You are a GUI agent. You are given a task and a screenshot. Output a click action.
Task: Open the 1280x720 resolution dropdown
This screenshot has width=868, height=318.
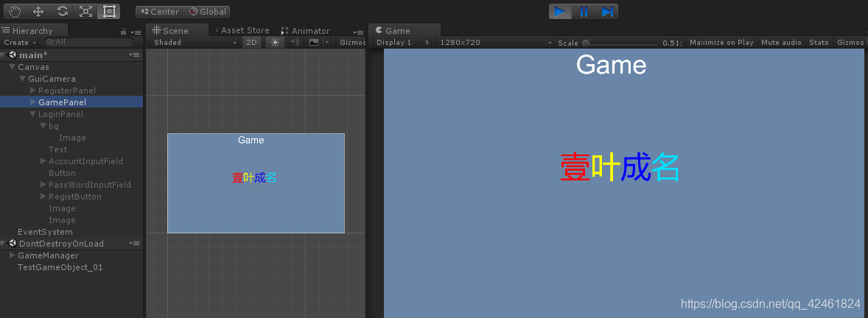point(495,43)
